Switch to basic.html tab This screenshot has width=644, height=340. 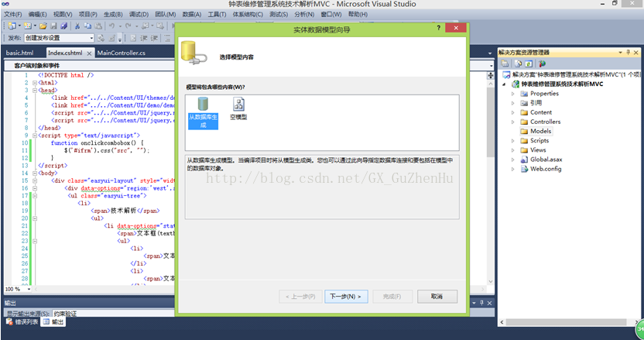[x=19, y=53]
